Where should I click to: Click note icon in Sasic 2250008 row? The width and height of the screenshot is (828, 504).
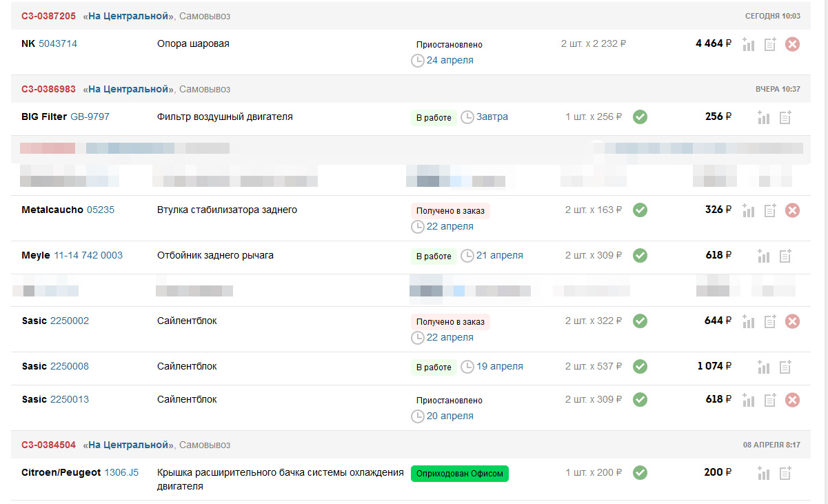pos(785,367)
